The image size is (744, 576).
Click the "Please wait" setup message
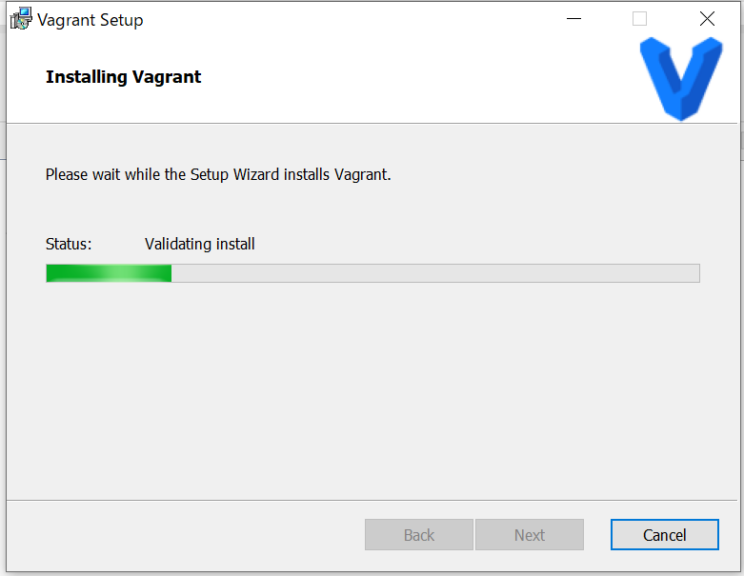(218, 174)
